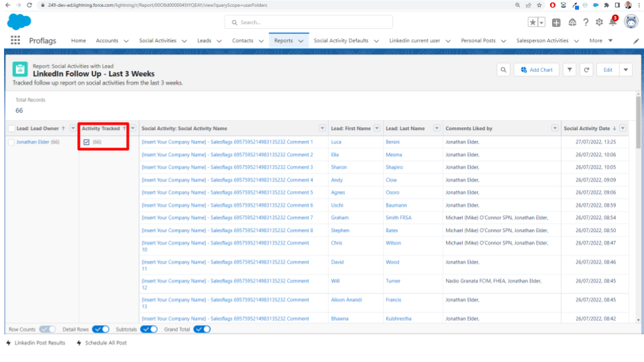This screenshot has width=644, height=362.
Task: Open the Social Activities tab
Action: pos(158,41)
